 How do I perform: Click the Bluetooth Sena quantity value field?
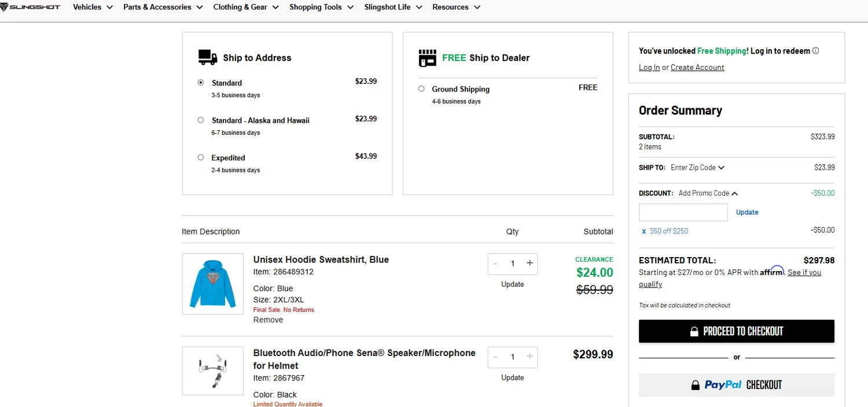[513, 357]
